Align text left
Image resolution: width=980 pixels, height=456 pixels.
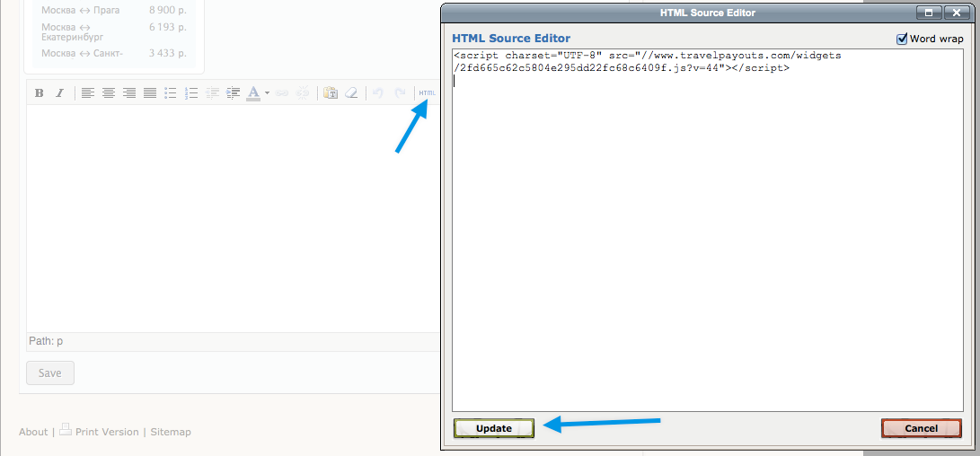click(x=87, y=93)
